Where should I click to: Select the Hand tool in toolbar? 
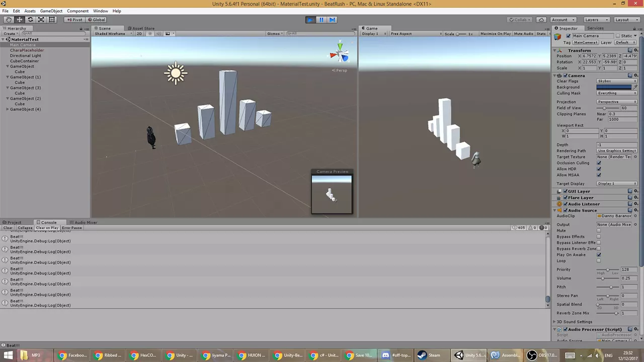click(x=9, y=20)
